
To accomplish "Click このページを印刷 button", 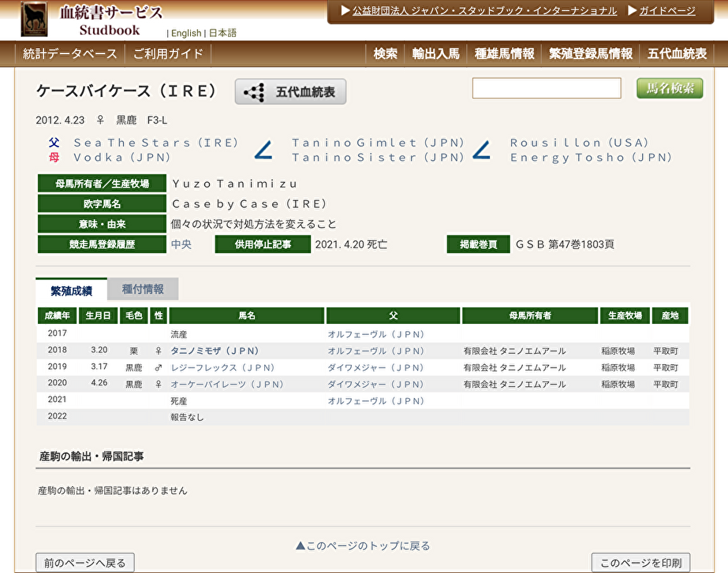I will (x=640, y=563).
